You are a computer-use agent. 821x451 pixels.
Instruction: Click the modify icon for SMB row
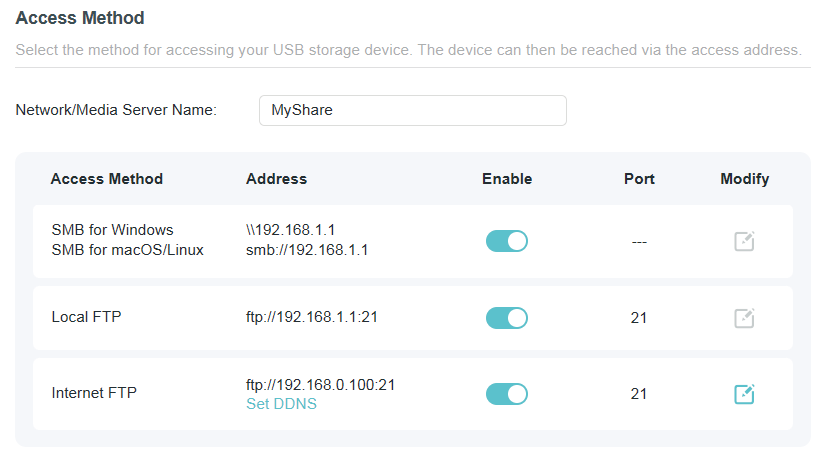[744, 241]
